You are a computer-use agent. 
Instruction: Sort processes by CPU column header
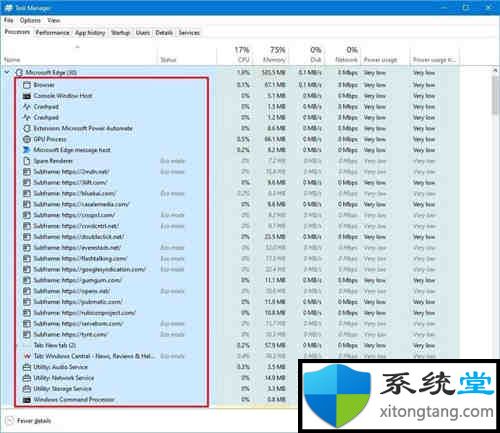pos(242,54)
